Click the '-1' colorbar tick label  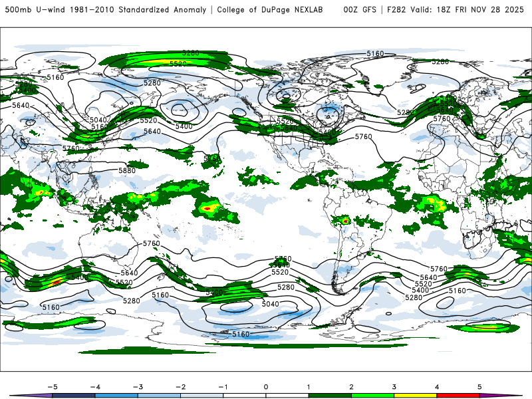[223, 387]
